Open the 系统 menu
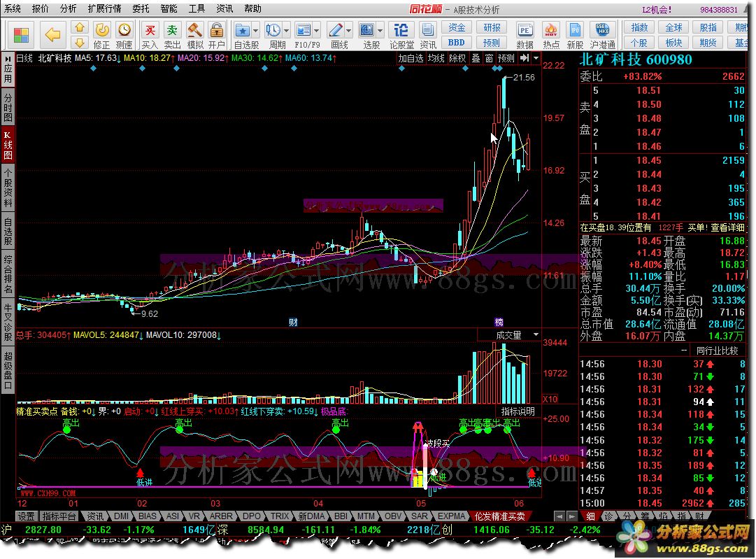The image size is (756, 559). (13, 8)
